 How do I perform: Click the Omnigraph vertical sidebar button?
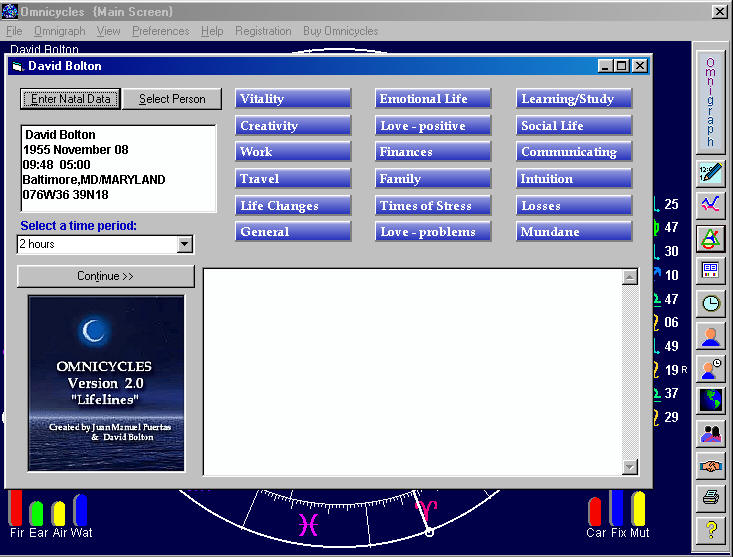(710, 100)
